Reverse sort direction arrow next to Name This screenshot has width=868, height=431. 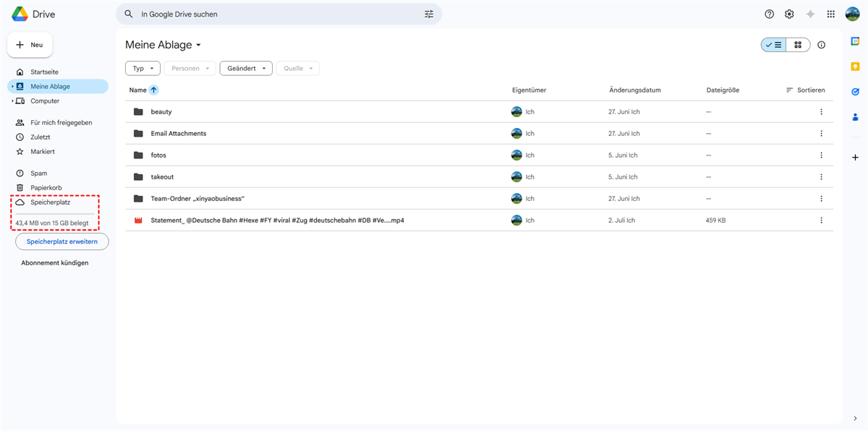pyautogui.click(x=153, y=90)
